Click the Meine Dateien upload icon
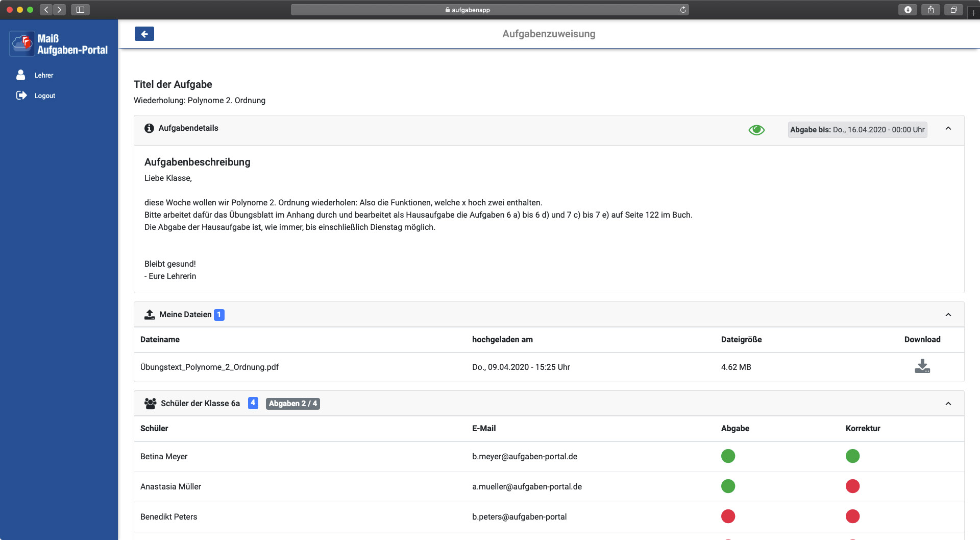This screenshot has width=980, height=540. 150,315
